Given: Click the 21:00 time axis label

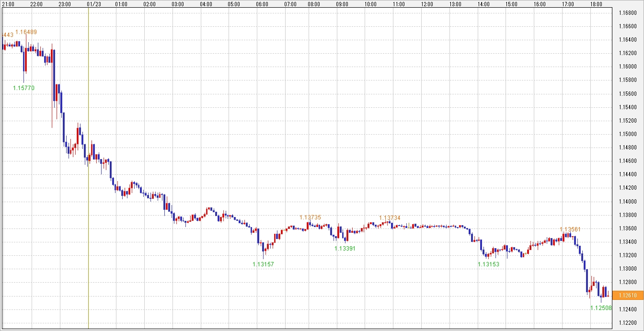Looking at the screenshot, I should (8, 4).
